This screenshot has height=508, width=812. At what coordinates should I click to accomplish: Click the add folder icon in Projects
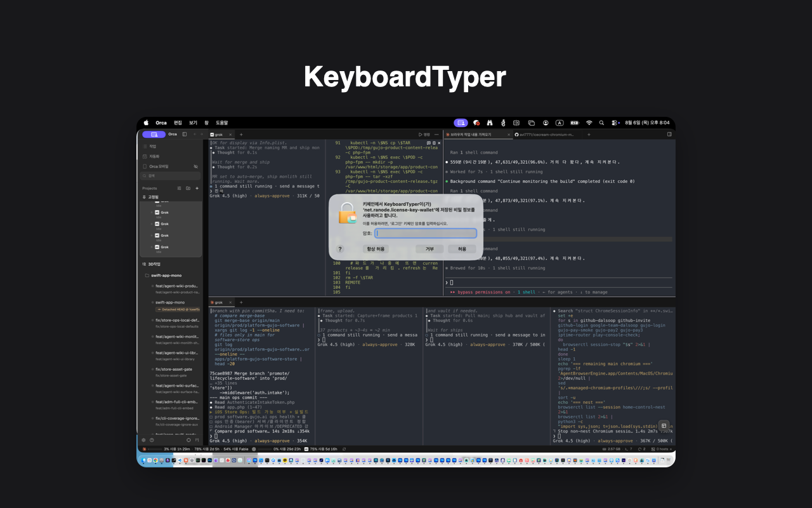pyautogui.click(x=188, y=189)
